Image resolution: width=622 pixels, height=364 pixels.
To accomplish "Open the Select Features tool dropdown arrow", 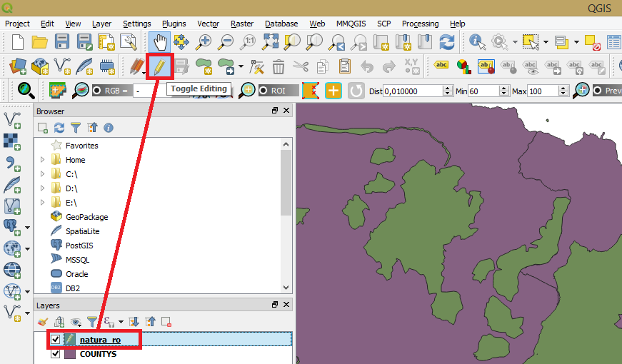I will [x=546, y=42].
